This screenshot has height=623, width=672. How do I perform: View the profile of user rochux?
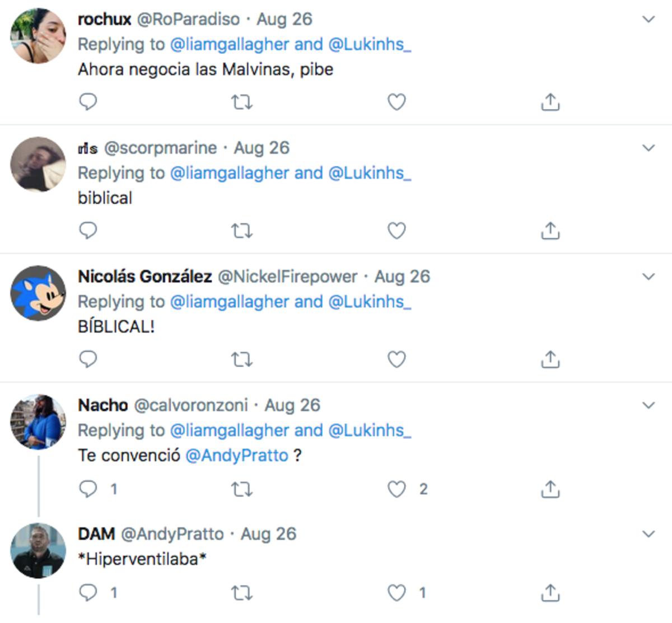click(104, 19)
